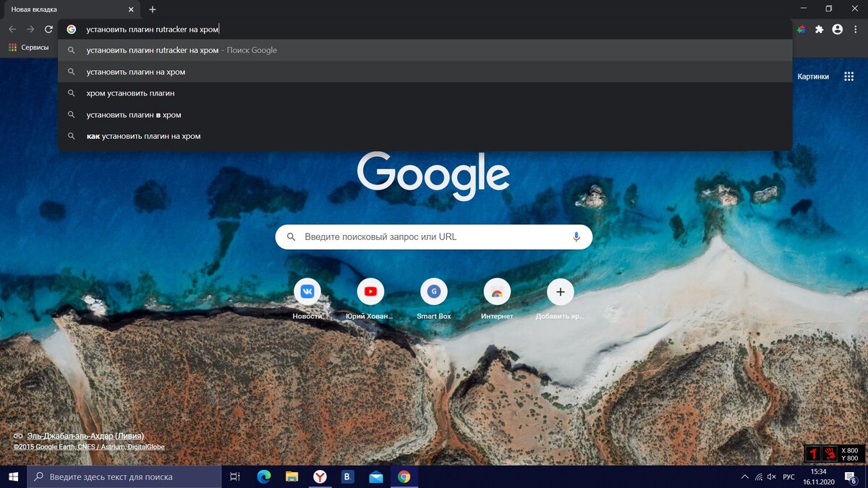Open the notification center with 6 alerts
Screen dimensions: 868x488
[x=851, y=477]
